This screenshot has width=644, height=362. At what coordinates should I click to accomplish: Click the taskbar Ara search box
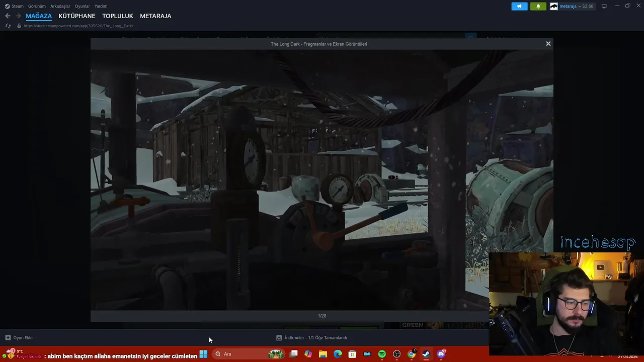tap(248, 354)
